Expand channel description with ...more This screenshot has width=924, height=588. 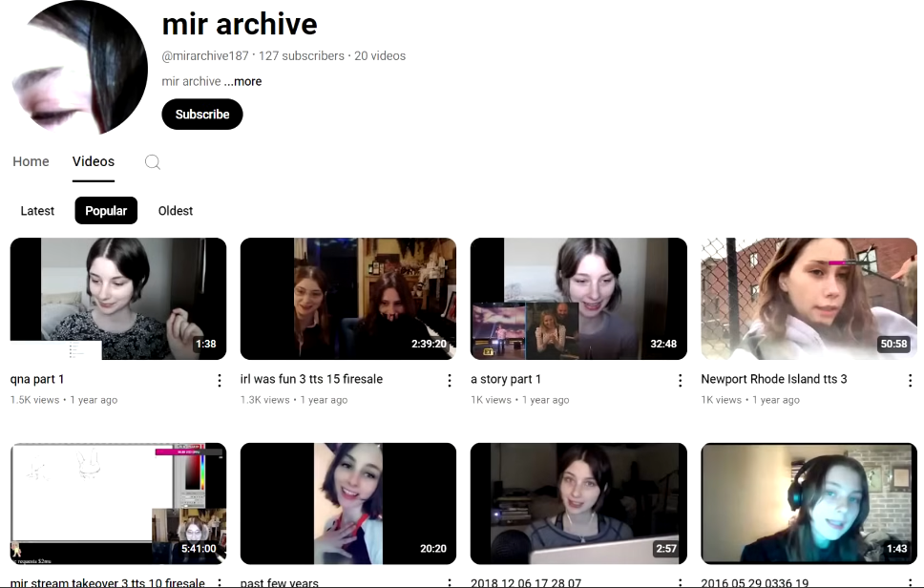(243, 82)
